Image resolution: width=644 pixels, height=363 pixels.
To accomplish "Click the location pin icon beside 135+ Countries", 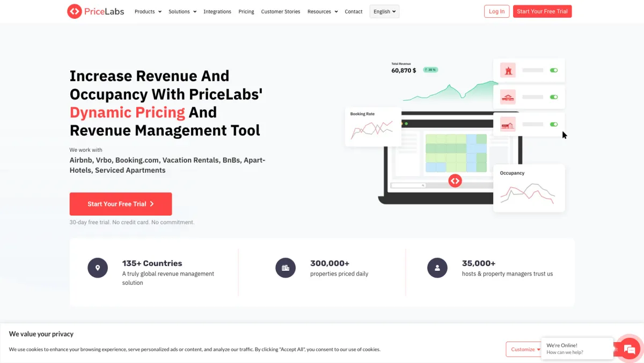I will point(98,267).
